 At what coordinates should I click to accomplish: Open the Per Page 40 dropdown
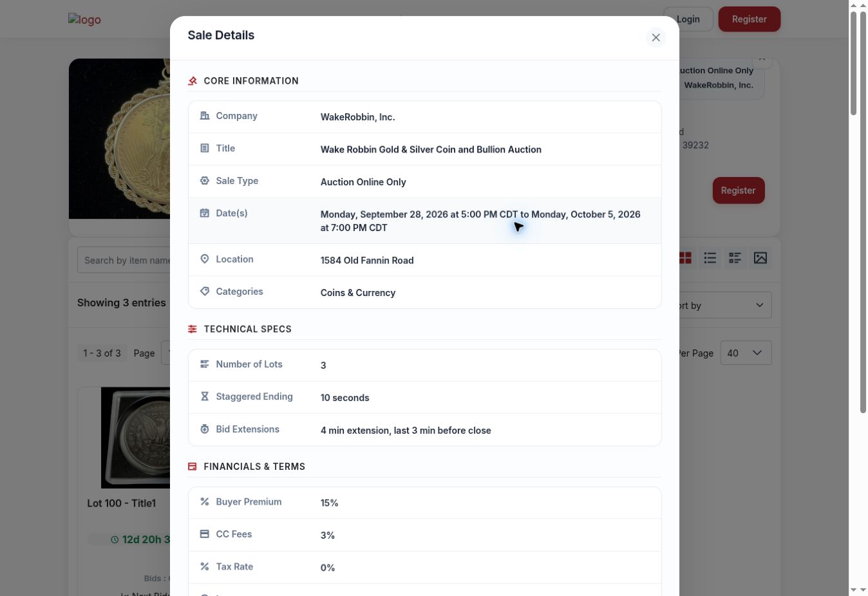click(x=746, y=353)
